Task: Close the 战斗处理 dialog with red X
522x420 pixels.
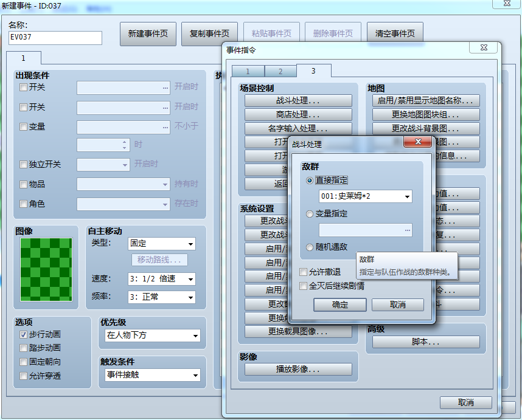Action: coord(418,142)
